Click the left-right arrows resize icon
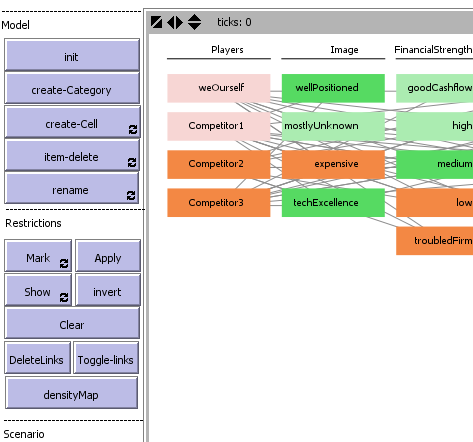The height and width of the screenshot is (442, 473). 175,22
